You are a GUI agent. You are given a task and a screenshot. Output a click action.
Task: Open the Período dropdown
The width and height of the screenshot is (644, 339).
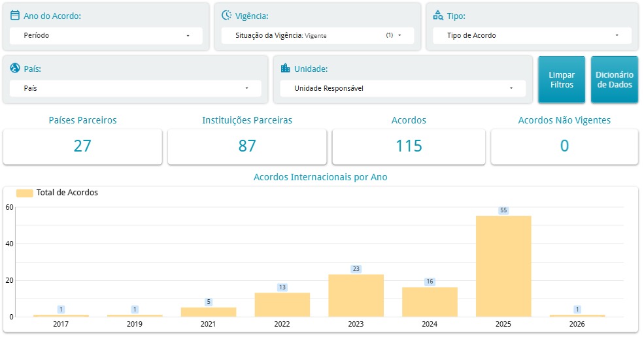(106, 36)
